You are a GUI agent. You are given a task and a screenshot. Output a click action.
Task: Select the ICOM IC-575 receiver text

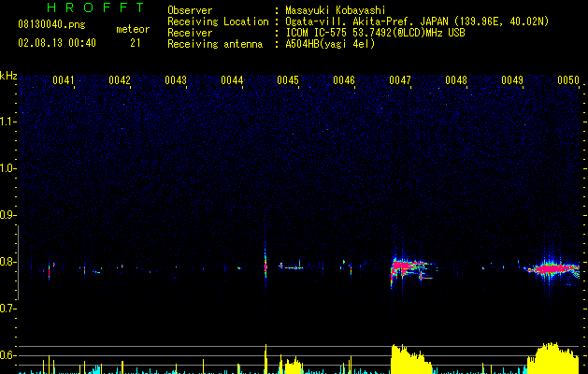point(375,33)
